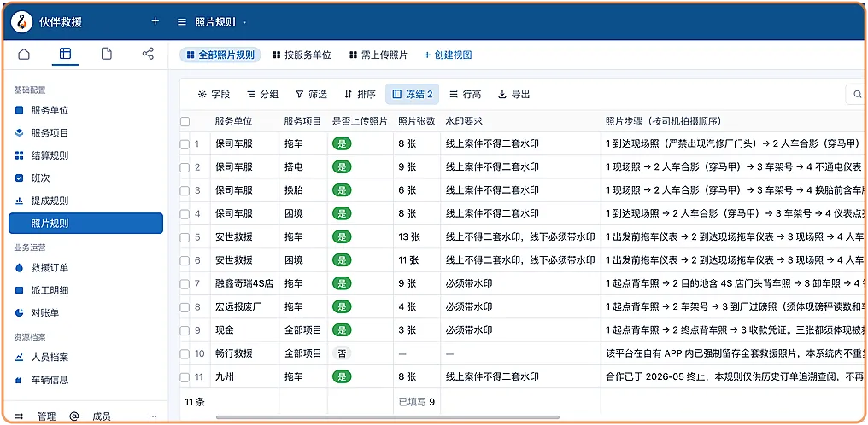Switch to 需上传照片 view tab
Screen dimensions: 868x425
[x=378, y=55]
